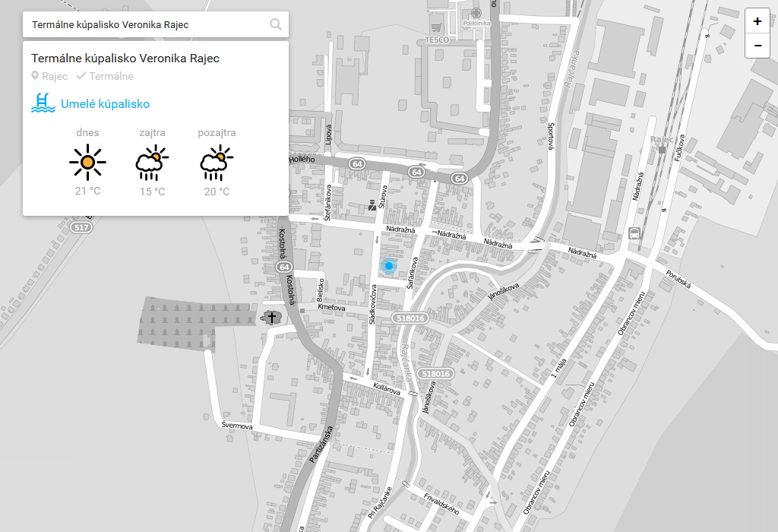Click the Šafárikova street label
The height and width of the screenshot is (532, 778).
[411, 273]
